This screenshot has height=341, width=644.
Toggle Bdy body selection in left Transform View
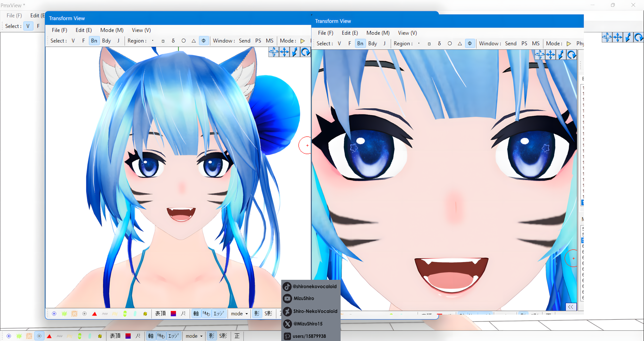tap(106, 41)
